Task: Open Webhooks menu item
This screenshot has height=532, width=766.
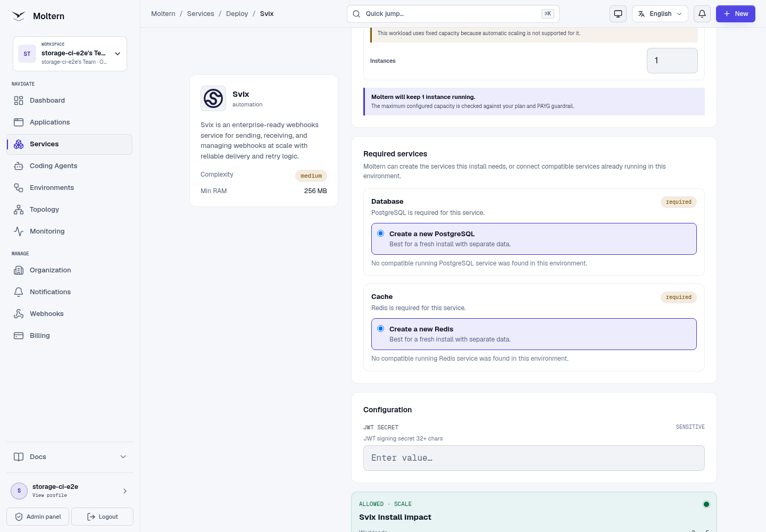Action: click(x=69, y=314)
